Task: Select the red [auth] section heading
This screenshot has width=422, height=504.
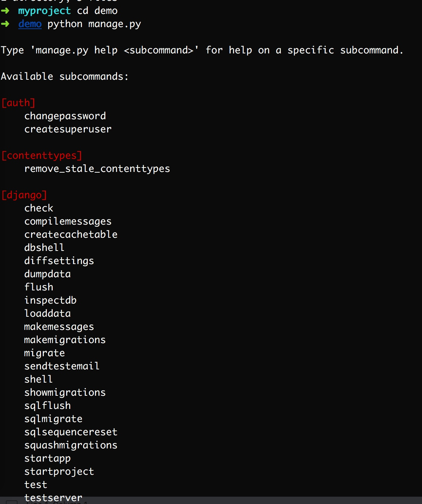Action: tap(18, 103)
